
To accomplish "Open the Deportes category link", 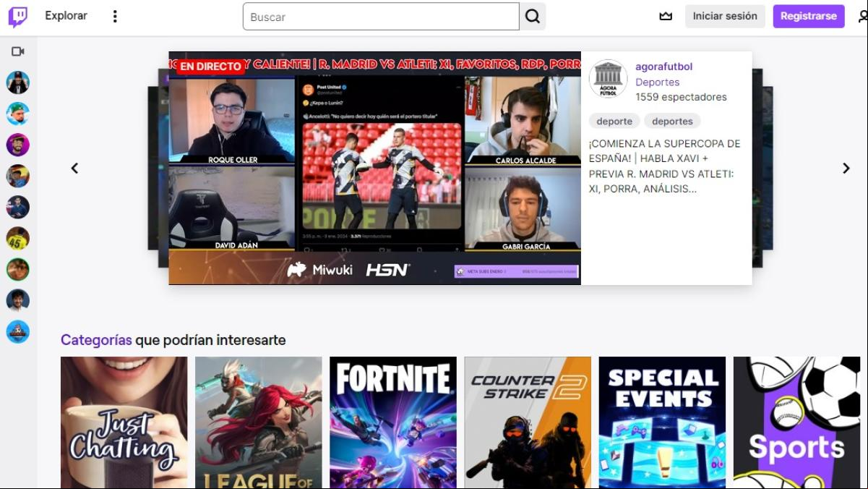I will (x=657, y=82).
